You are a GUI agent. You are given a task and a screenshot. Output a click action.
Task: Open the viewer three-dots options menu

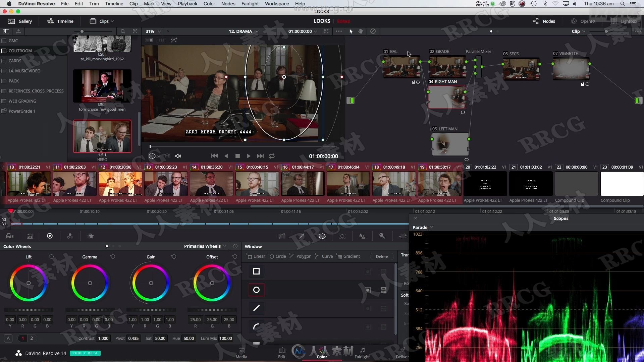[x=339, y=31]
